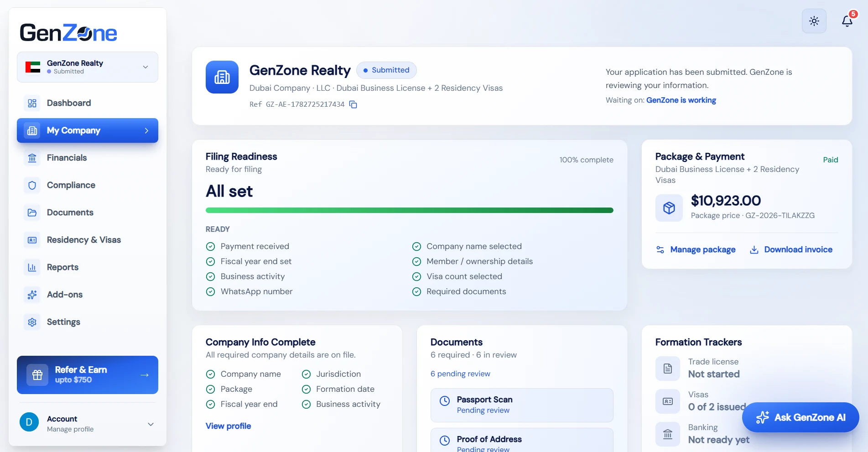
Task: Click the Documents folder icon
Action: click(x=32, y=213)
